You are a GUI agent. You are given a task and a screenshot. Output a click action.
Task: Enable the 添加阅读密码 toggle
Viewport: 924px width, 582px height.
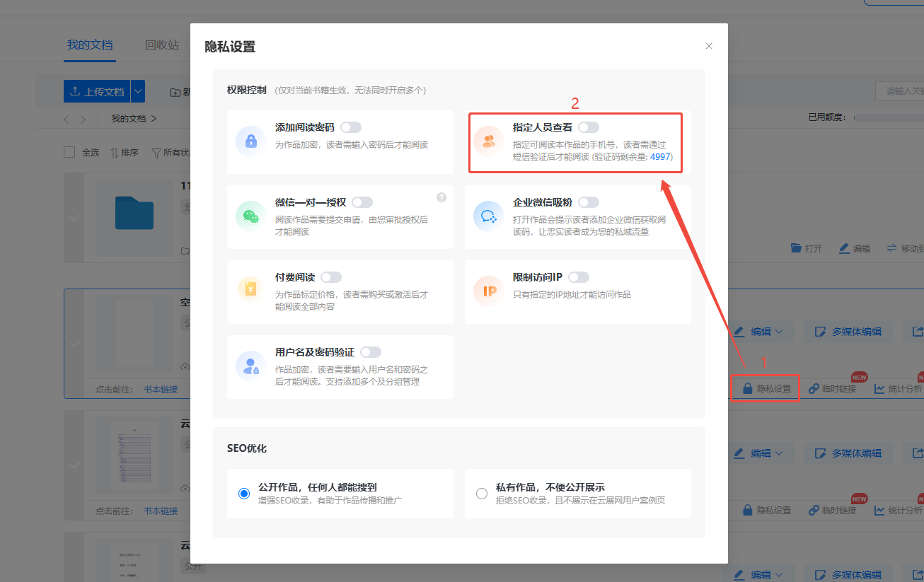click(x=351, y=127)
